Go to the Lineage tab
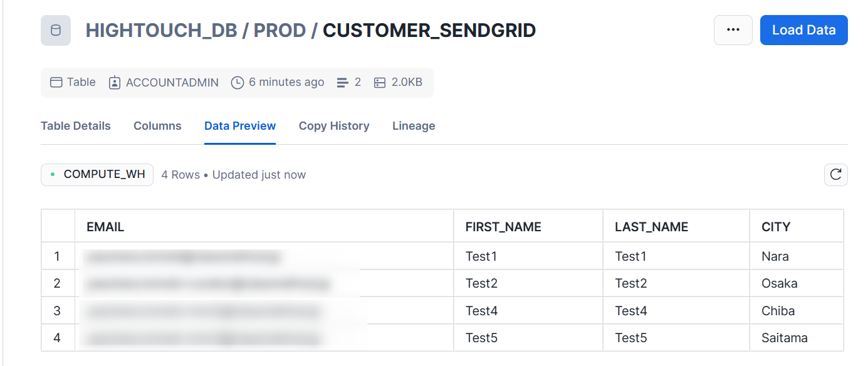Viewport: 868px width, 366px height. pos(413,126)
